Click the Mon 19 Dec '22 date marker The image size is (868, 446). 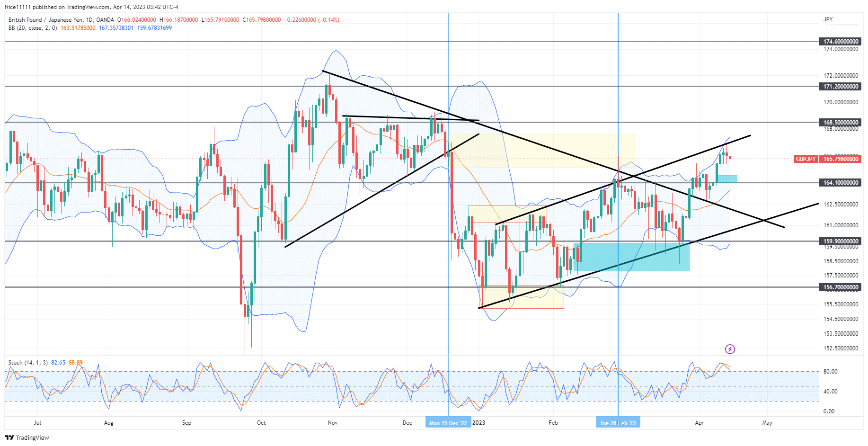pyautogui.click(x=448, y=423)
